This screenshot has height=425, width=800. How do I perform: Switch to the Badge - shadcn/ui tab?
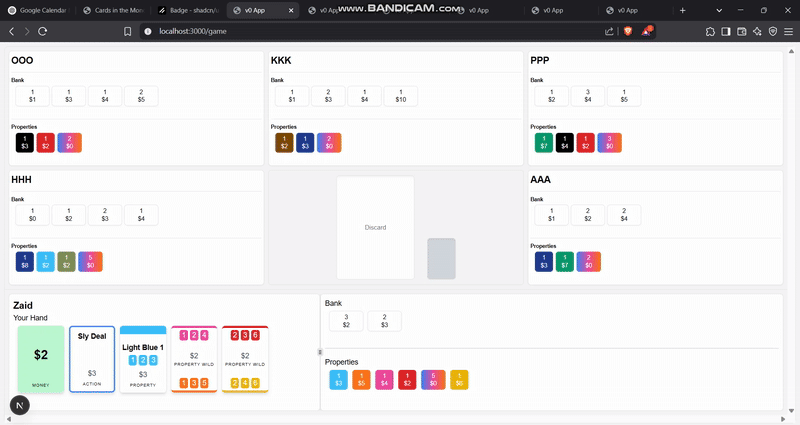tap(188, 10)
